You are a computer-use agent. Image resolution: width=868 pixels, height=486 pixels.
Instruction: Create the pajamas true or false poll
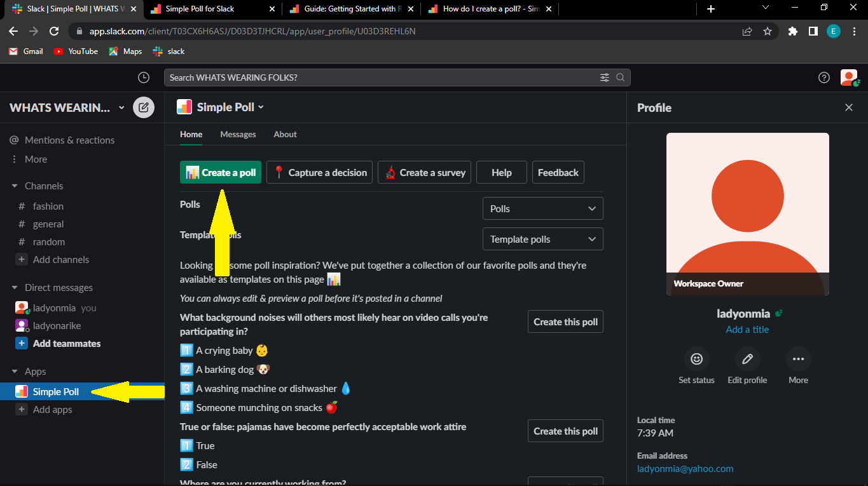(x=565, y=431)
